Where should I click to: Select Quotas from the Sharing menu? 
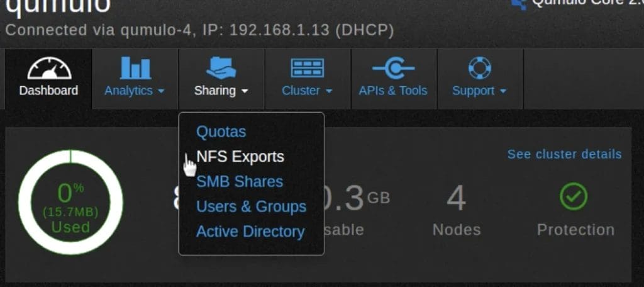coord(221,132)
